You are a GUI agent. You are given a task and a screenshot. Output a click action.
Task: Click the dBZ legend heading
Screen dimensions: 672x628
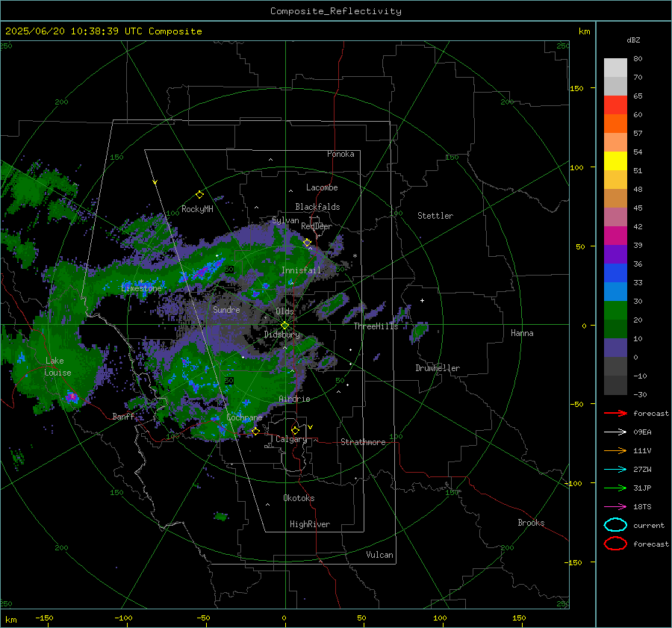coord(633,40)
